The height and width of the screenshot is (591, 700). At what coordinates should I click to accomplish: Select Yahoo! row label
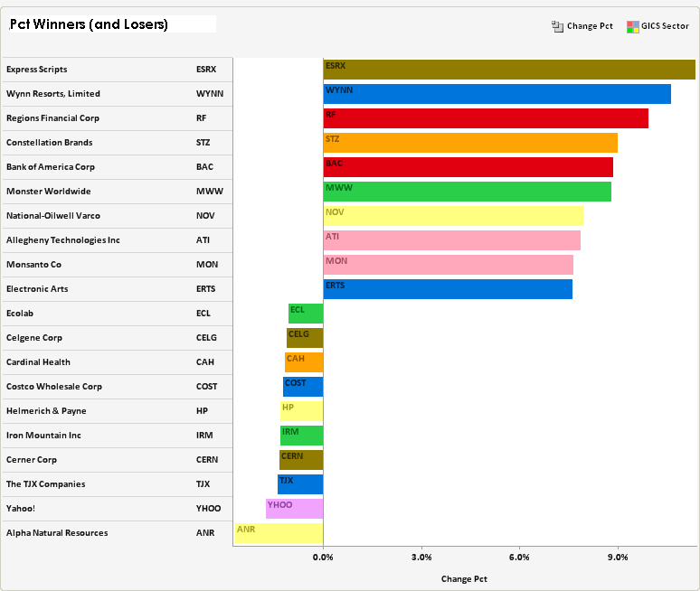click(x=21, y=509)
